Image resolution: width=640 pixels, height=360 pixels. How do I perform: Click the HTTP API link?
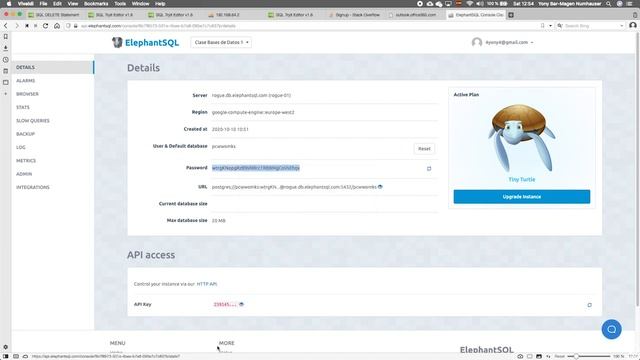click(x=207, y=284)
